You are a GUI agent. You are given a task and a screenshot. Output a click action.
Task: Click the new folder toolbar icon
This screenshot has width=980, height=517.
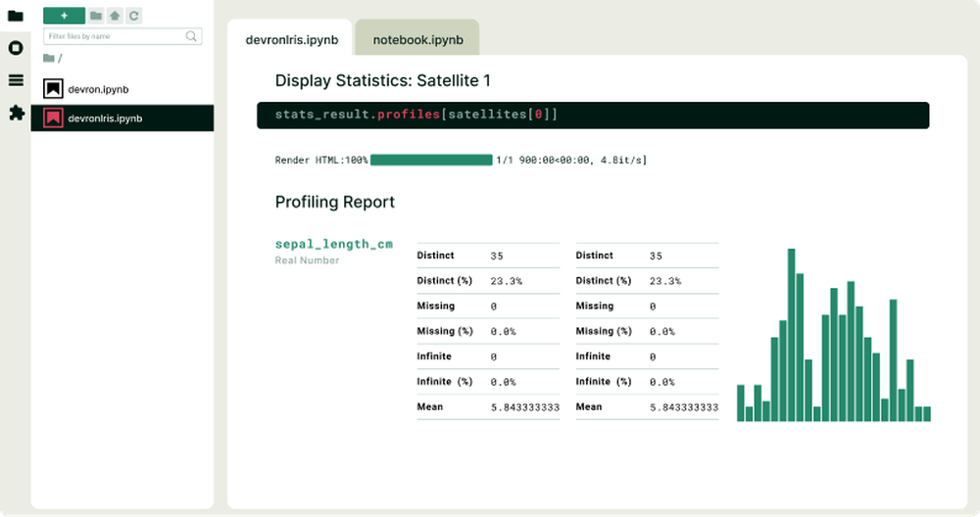click(x=96, y=16)
